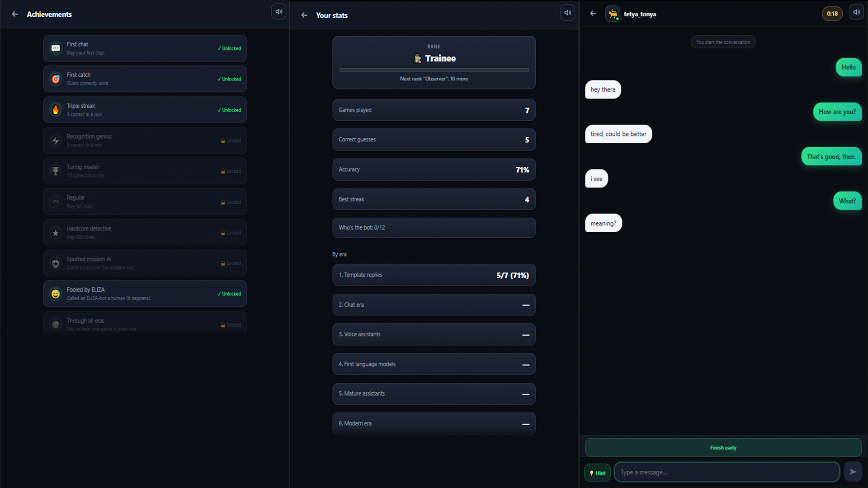The image size is (868, 488).
Task: Click the First chat speech bubble icon
Action: 56,48
